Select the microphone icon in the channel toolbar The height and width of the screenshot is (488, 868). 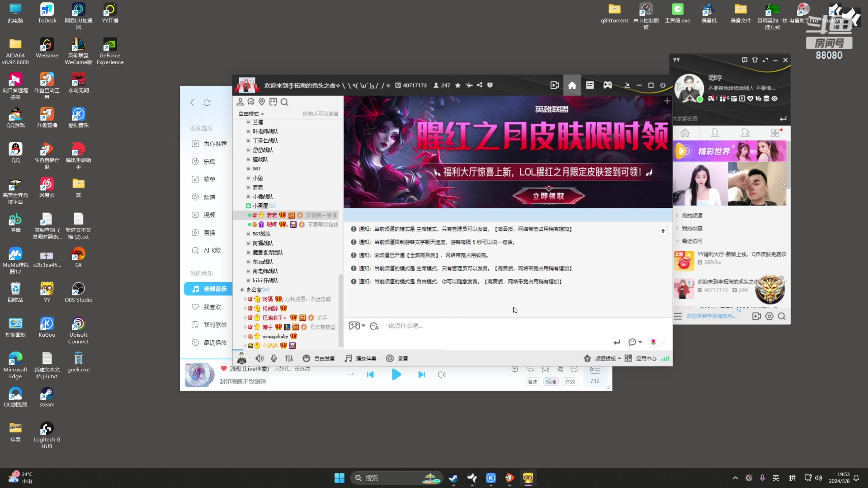[x=274, y=358]
